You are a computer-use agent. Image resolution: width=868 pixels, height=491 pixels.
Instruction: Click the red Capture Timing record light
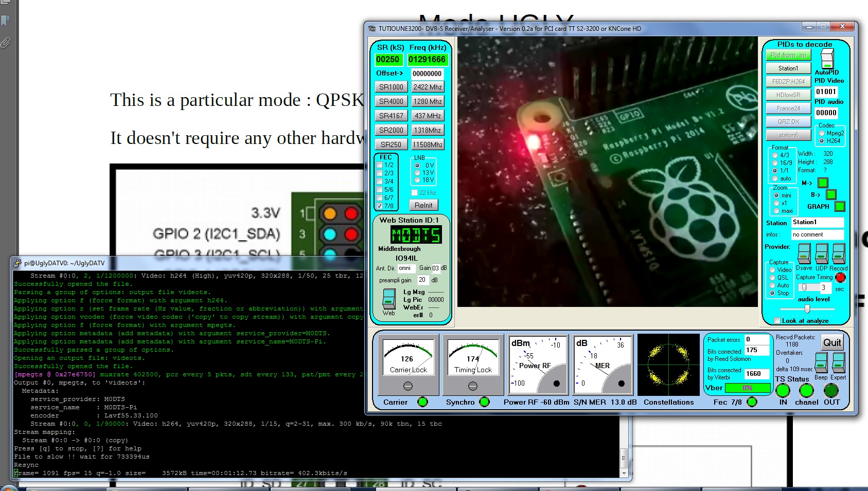click(x=840, y=278)
